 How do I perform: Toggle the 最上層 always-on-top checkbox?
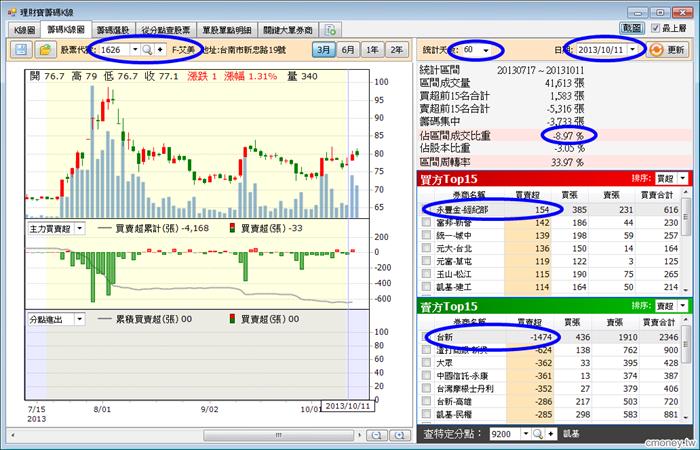coord(655,28)
